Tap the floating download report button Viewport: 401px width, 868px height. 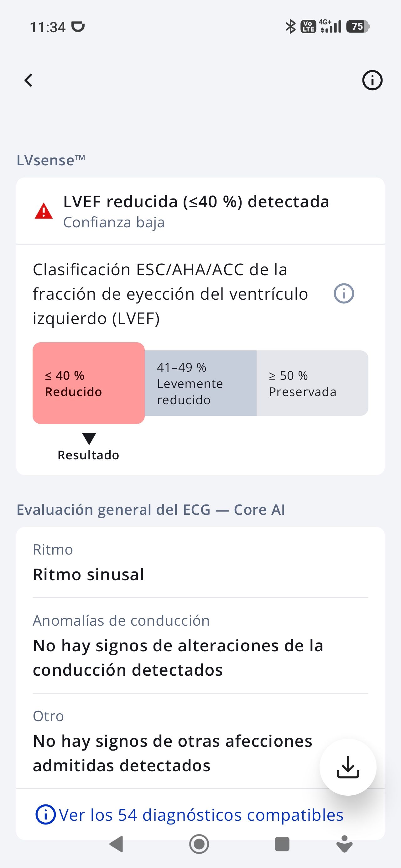(348, 767)
